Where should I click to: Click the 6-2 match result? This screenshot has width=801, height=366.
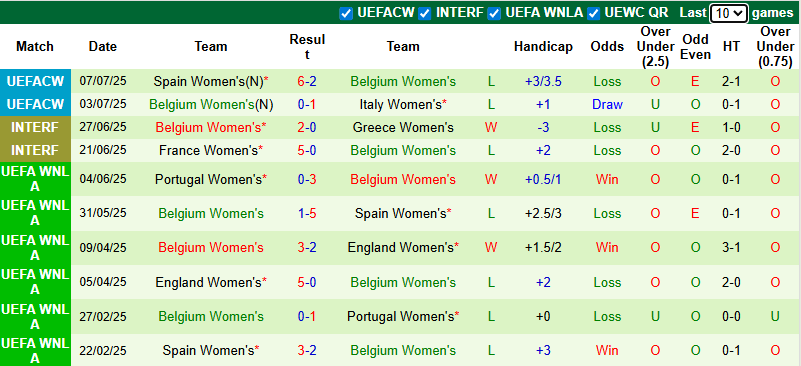coord(307,81)
